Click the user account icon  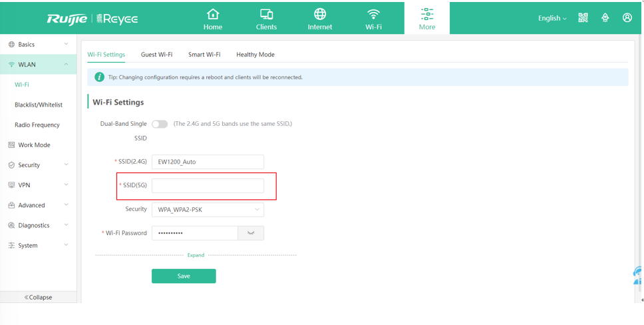(x=627, y=18)
